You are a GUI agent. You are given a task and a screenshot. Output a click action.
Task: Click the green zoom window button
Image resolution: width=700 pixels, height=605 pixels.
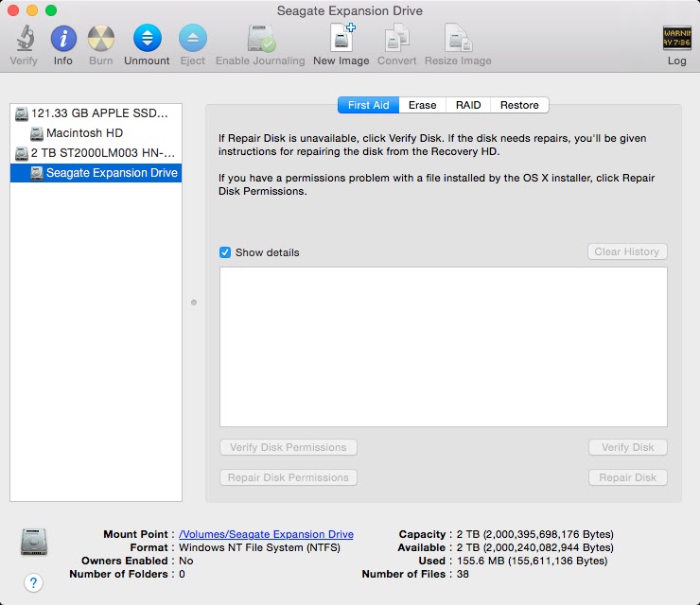point(51,10)
